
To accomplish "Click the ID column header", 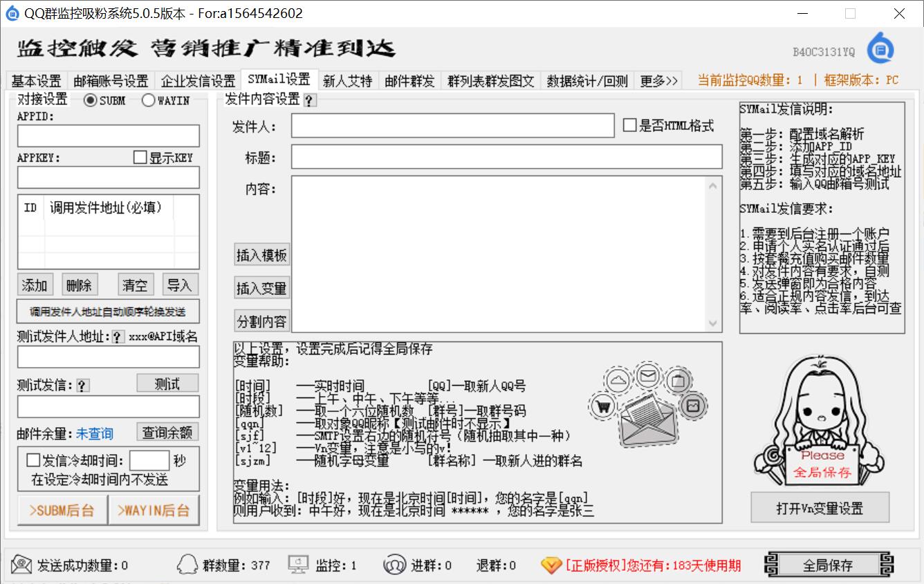I will tap(30, 208).
